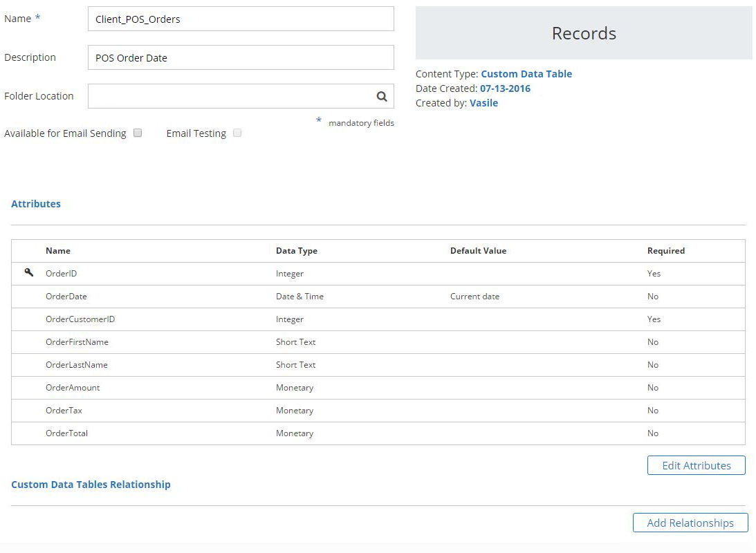Click the Required column header
Image resolution: width=756 pixels, height=553 pixels.
(666, 250)
